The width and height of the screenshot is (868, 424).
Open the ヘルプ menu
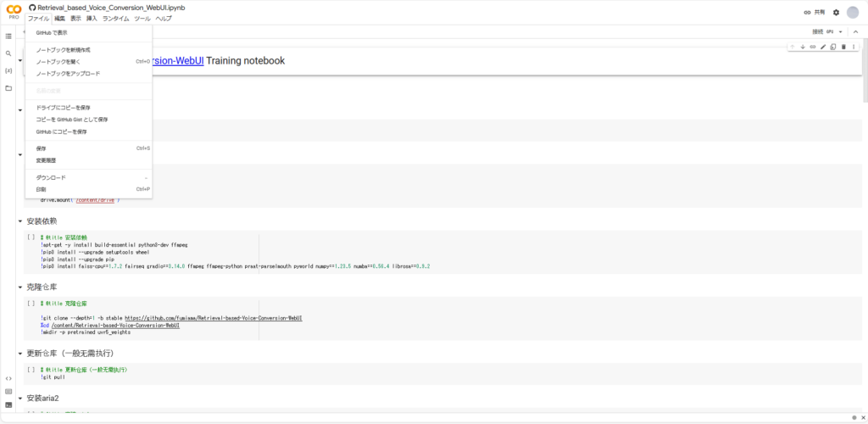(164, 19)
